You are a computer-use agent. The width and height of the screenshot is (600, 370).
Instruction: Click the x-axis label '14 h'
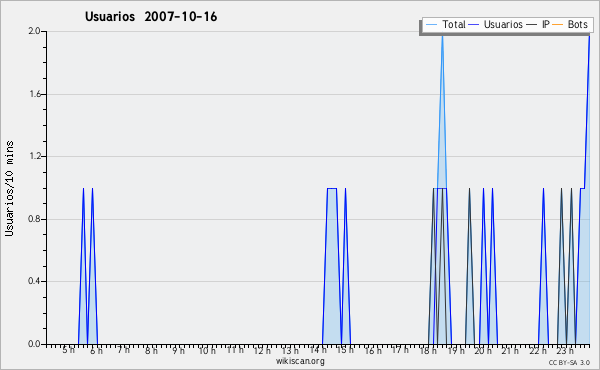pos(318,350)
